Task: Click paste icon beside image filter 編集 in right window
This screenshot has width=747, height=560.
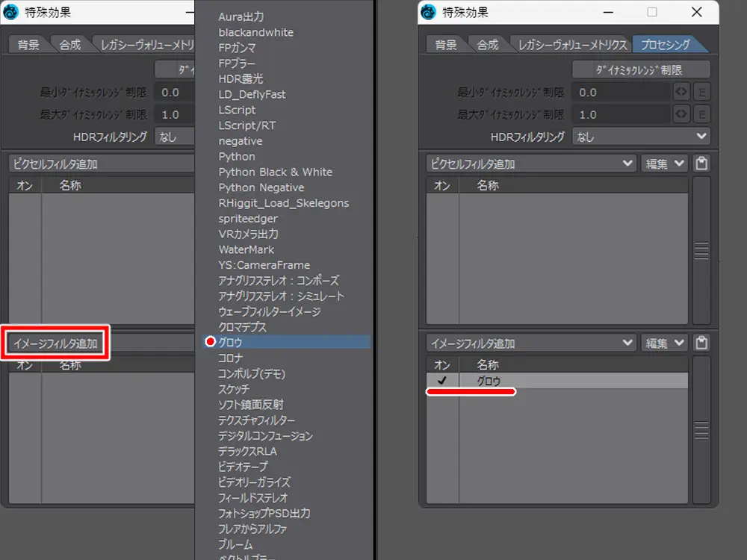Action: (701, 343)
